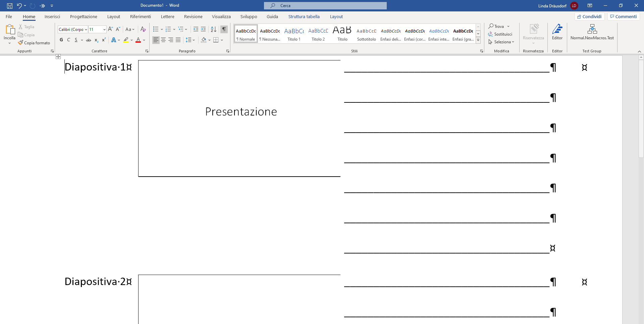Open the Editor tool

point(557,32)
